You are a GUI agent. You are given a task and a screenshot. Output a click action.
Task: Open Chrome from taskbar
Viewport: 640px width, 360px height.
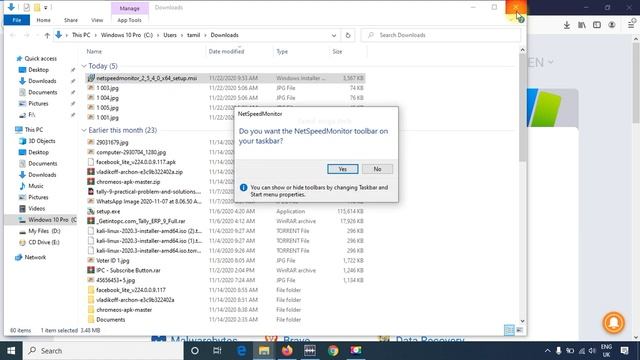click(333, 351)
